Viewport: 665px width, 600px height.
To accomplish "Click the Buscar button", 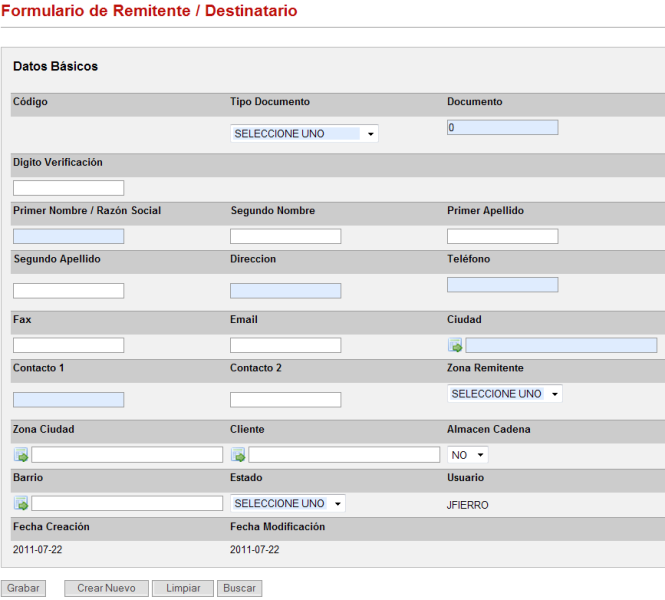I will pos(239,589).
